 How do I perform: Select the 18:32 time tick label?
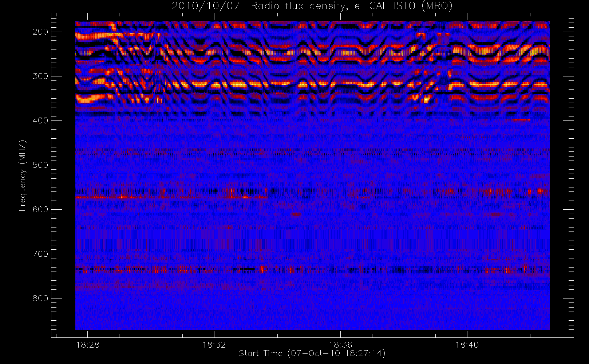pyautogui.click(x=214, y=345)
